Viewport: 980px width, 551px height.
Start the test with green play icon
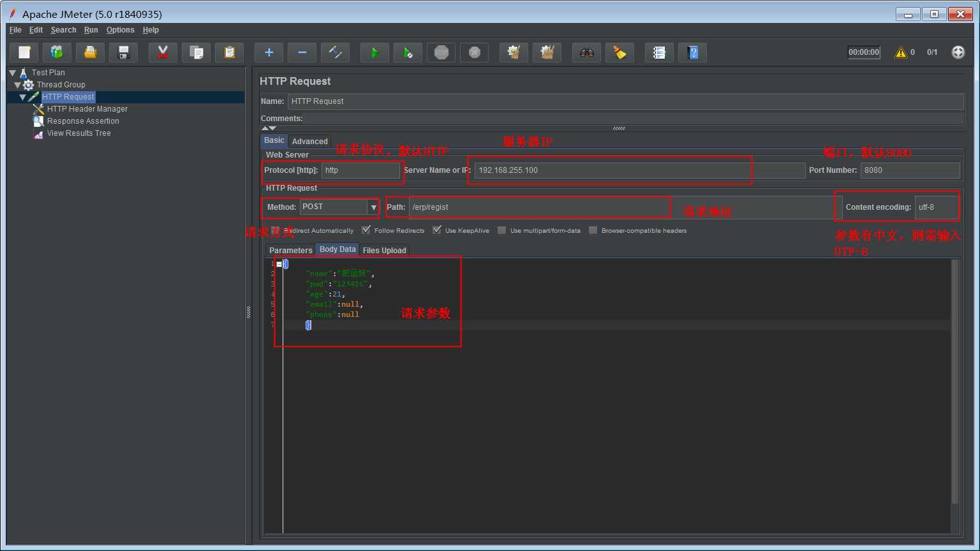[375, 52]
